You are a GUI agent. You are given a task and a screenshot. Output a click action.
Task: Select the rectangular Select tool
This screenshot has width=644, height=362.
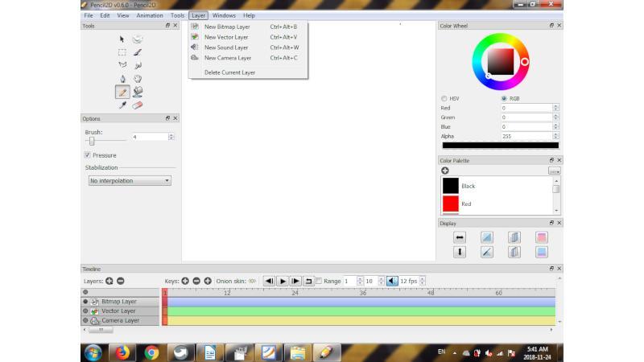pyautogui.click(x=122, y=52)
